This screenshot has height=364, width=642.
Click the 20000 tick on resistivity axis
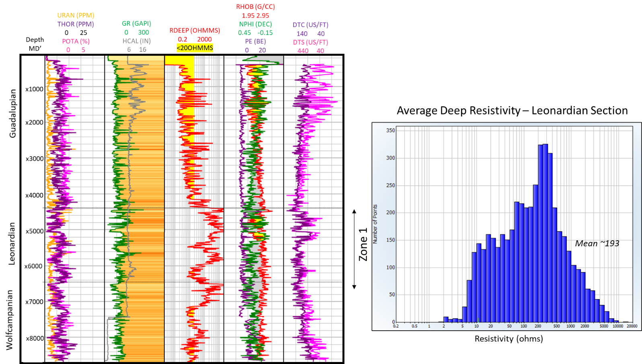[632, 326]
